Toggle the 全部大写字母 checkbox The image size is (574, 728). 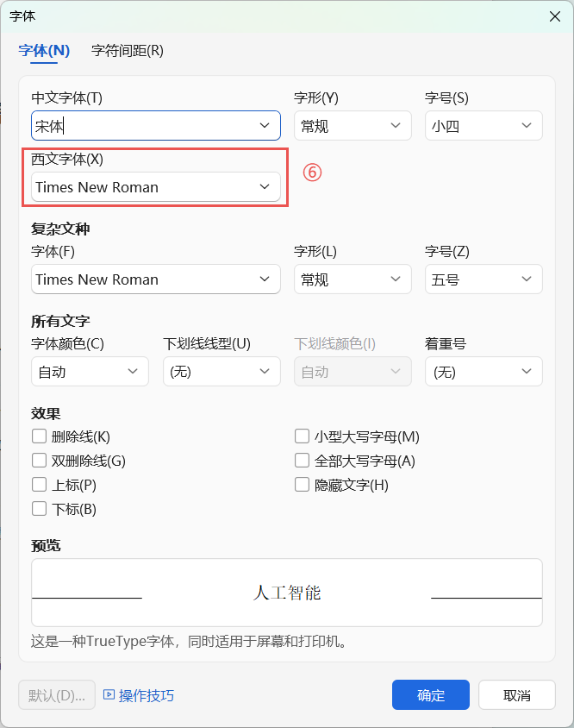click(302, 461)
